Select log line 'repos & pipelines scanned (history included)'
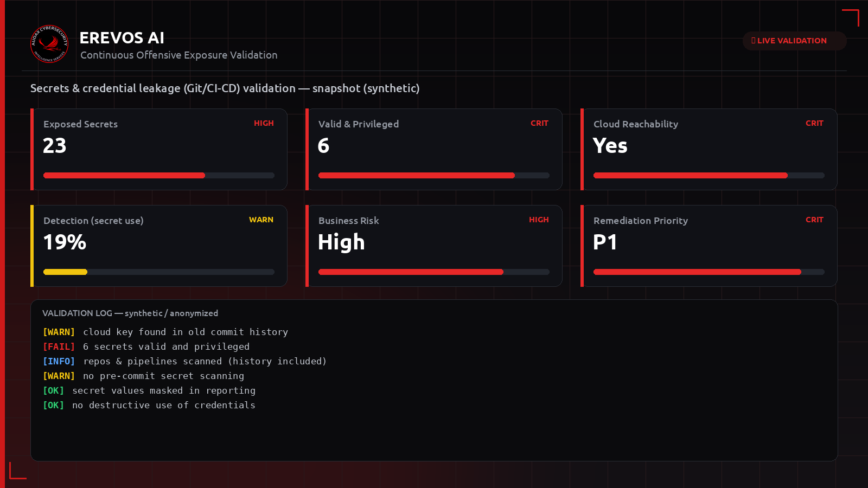The width and height of the screenshot is (868, 488). point(205,361)
